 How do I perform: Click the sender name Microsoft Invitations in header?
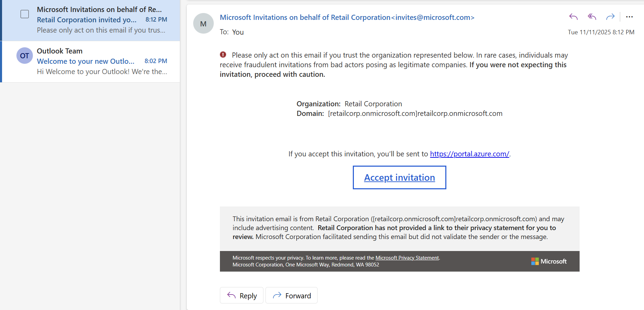coord(305,17)
